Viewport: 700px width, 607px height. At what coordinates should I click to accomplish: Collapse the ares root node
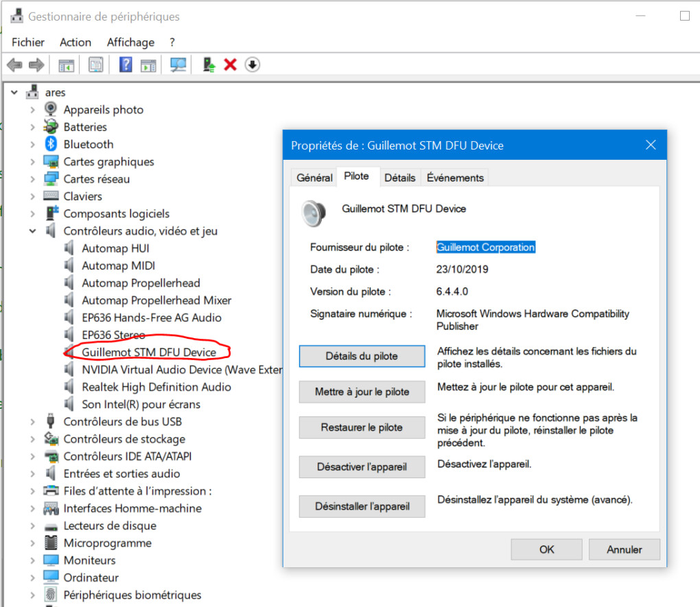14,93
